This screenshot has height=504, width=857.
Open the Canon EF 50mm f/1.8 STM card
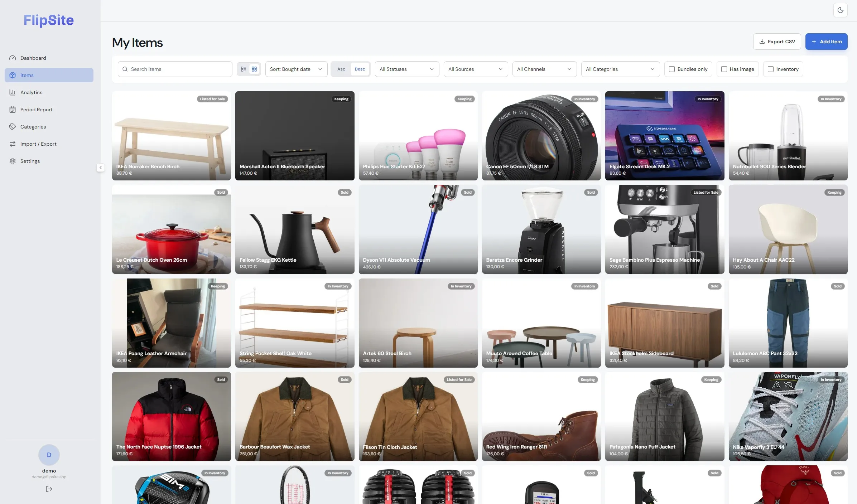tap(541, 136)
